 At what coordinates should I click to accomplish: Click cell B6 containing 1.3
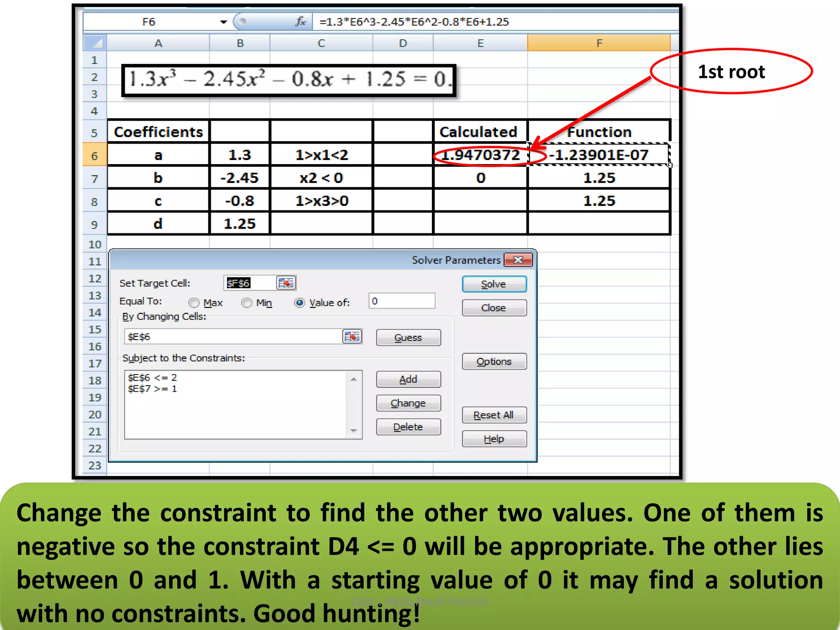point(240,155)
